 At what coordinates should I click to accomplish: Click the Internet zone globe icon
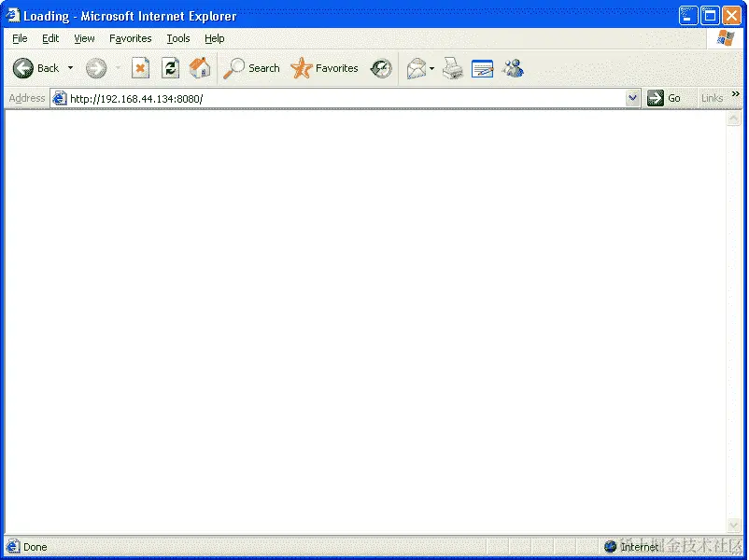tap(610, 546)
